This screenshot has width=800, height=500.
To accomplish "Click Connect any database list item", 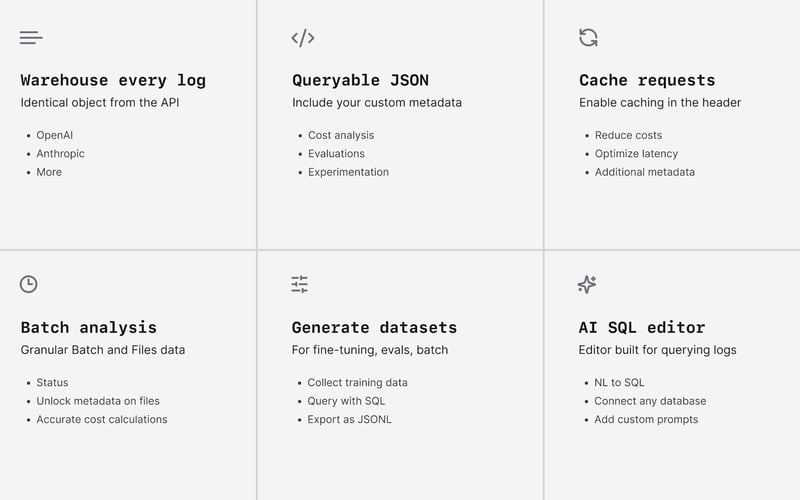I will coord(650,401).
